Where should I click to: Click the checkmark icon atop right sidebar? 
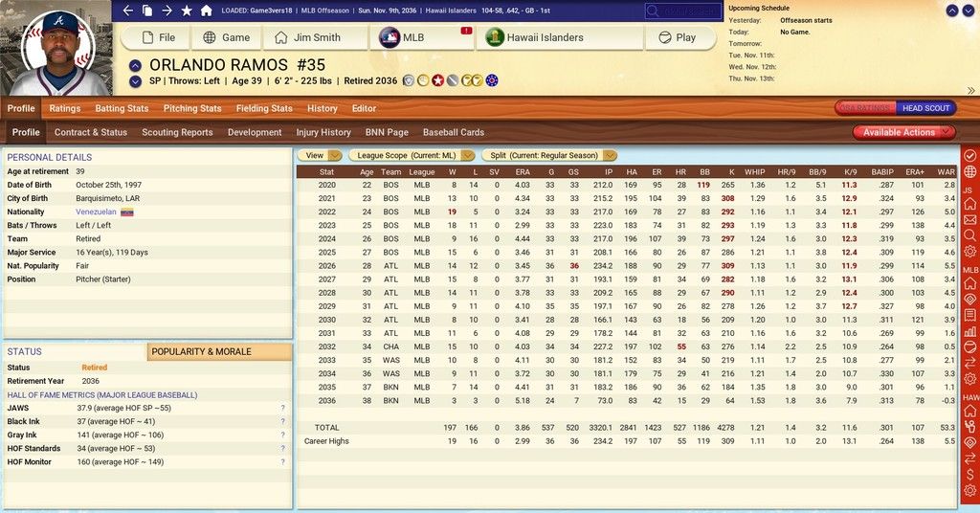[969, 155]
